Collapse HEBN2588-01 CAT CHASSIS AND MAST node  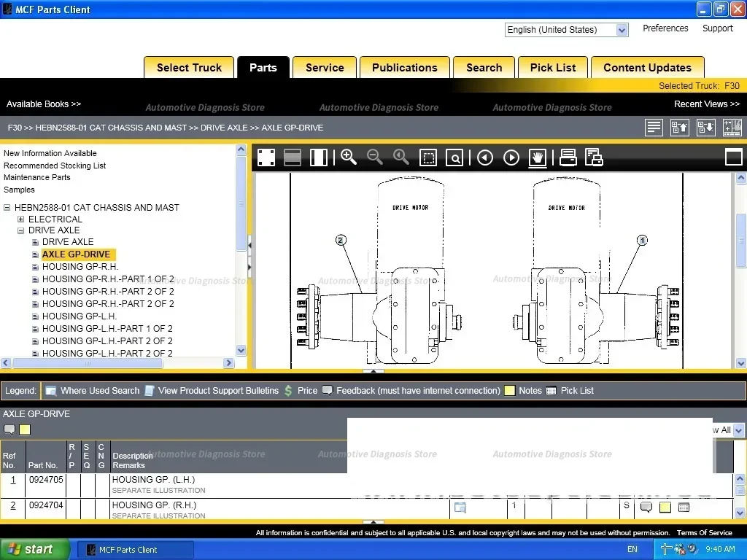[7, 208]
